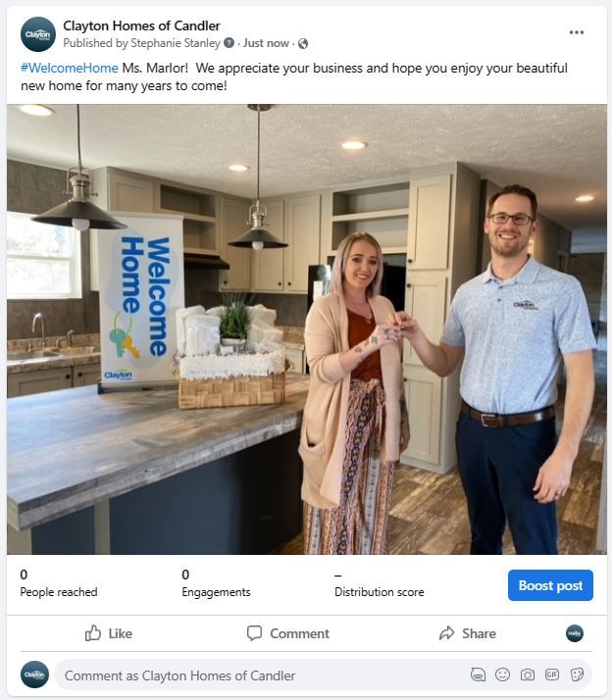This screenshot has height=700, width=612.
Task: Open the #WelcomeHome hashtag link
Action: click(x=70, y=69)
